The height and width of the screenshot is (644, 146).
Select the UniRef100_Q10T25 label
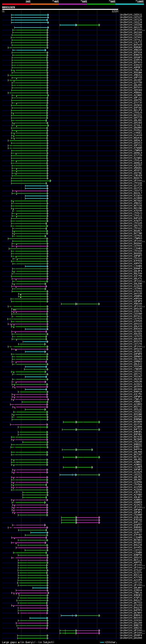coord(131,186)
